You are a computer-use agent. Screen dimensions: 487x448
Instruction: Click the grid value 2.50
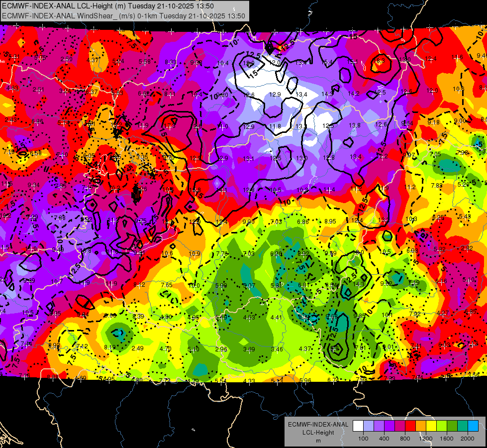click(x=67, y=59)
